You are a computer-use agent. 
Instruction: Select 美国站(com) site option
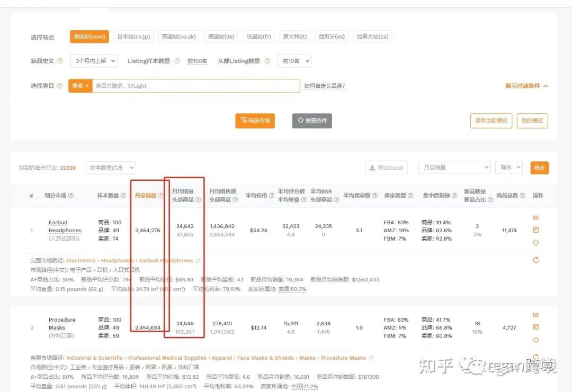(90, 37)
